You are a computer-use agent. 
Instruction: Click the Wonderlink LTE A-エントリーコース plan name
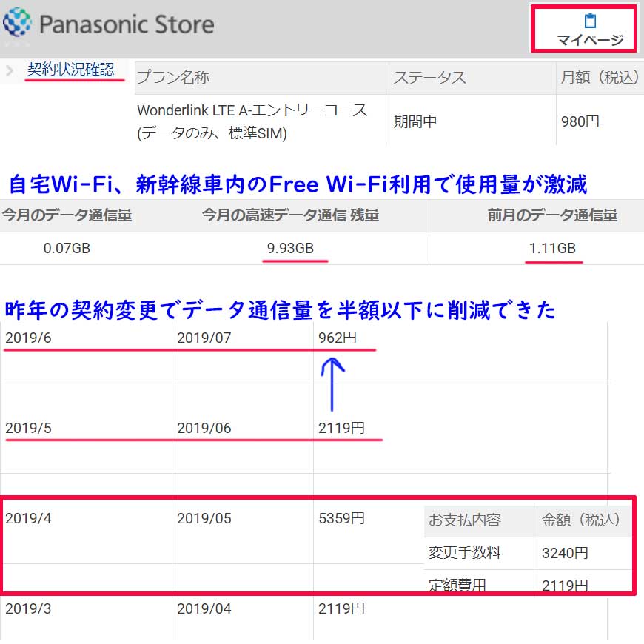coord(252,121)
